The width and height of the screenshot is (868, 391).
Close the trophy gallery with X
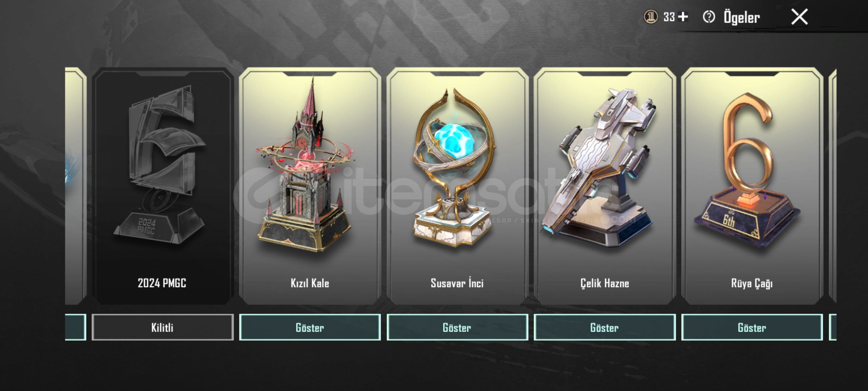click(799, 17)
